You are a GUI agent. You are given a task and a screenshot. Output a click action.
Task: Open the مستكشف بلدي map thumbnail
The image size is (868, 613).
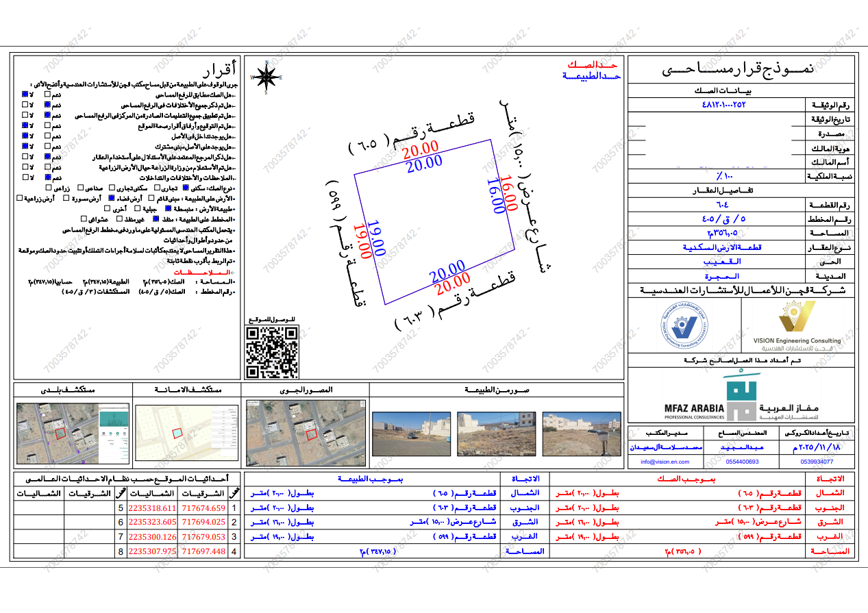[73, 434]
